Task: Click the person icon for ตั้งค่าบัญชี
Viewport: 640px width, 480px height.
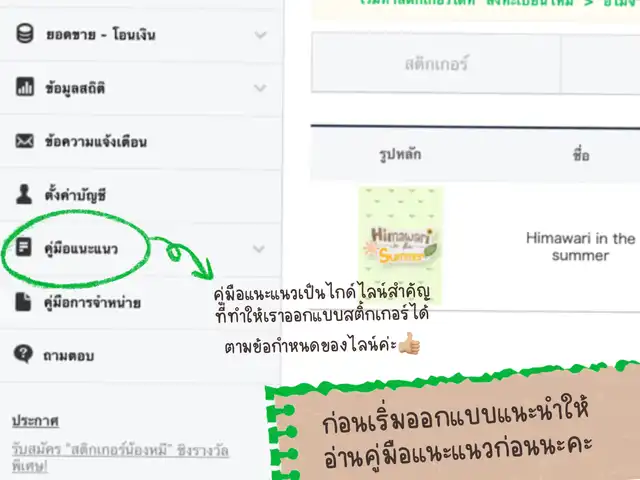Action: (x=24, y=194)
